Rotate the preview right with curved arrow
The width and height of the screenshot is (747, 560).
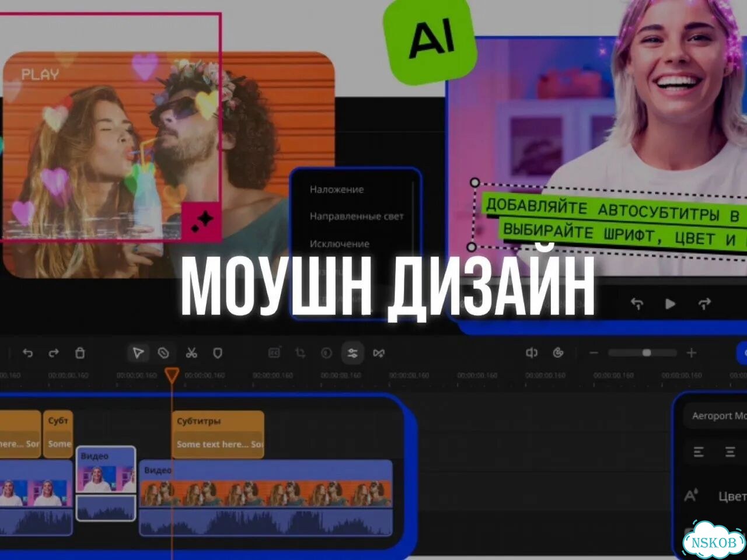[x=704, y=304]
